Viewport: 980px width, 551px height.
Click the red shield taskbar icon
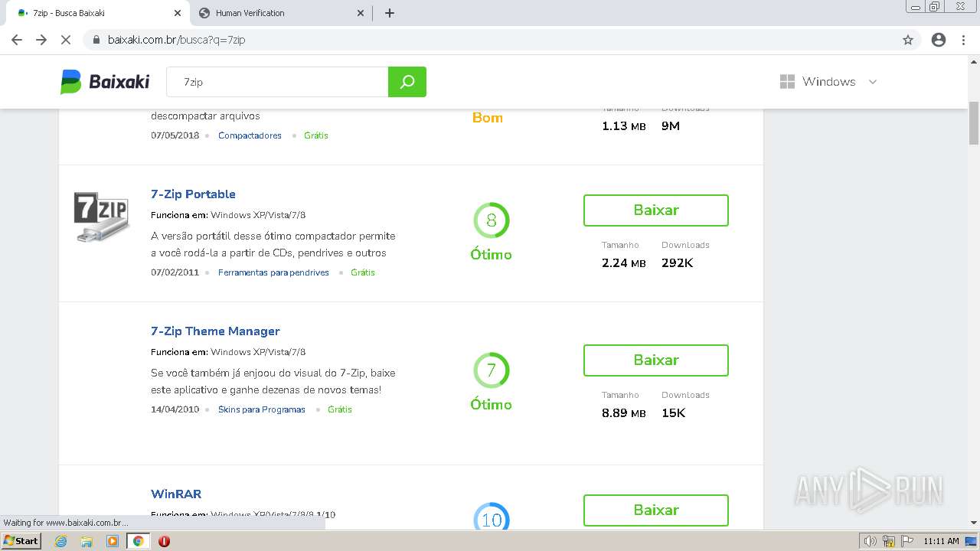(164, 541)
